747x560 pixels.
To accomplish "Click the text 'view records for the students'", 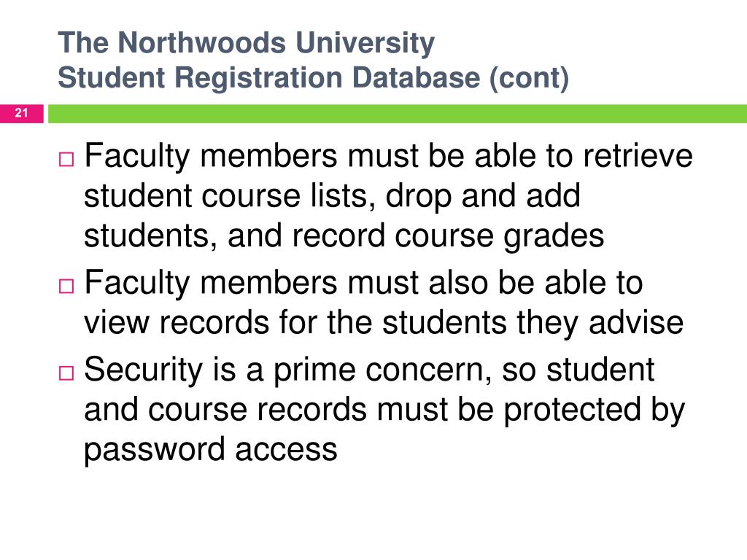I will tap(295, 322).
